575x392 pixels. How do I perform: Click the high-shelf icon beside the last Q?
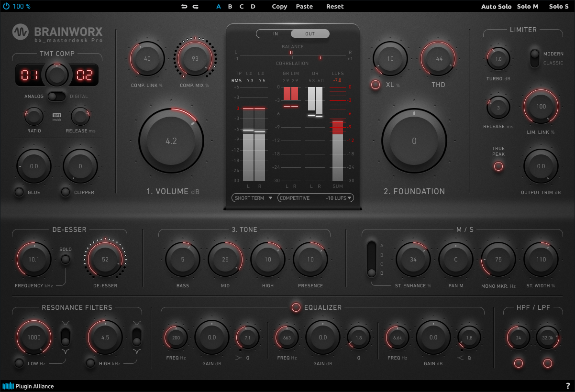tap(461, 358)
